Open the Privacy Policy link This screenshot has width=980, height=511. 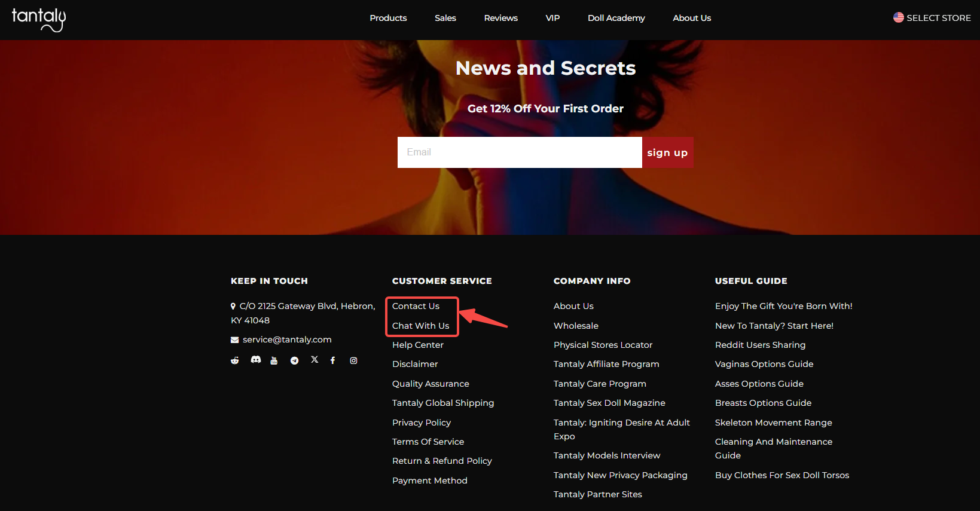coord(422,423)
